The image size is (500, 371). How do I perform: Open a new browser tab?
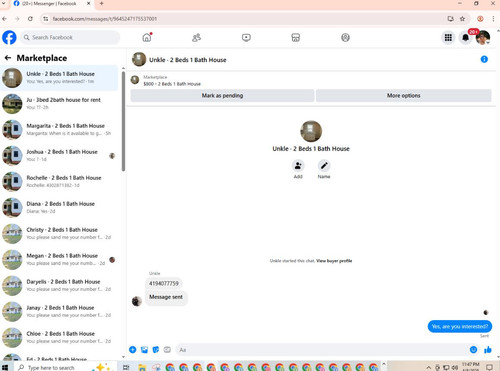coord(101,4)
